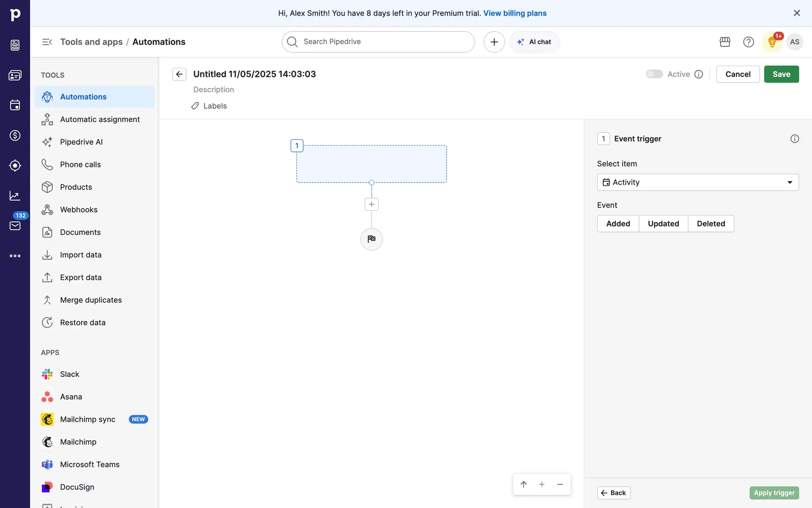Click the Mail inbox icon with 132 badge
812x508 pixels.
click(15, 225)
